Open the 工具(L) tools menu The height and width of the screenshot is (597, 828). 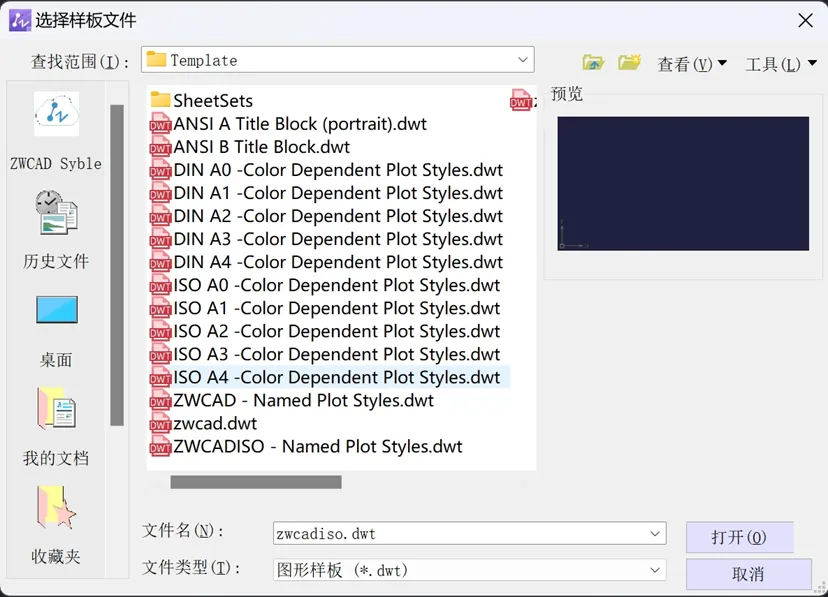780,64
